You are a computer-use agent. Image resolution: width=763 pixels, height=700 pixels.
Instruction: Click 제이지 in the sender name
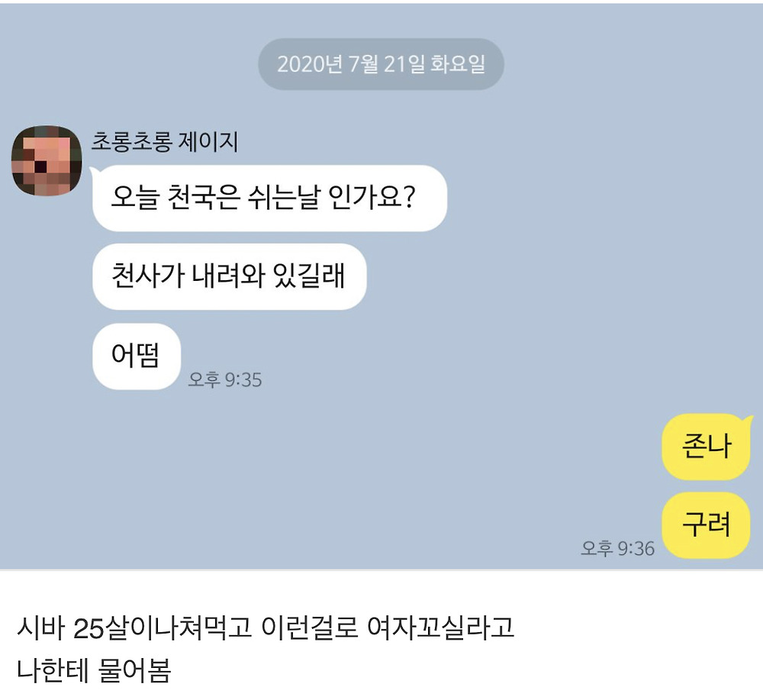point(208,142)
